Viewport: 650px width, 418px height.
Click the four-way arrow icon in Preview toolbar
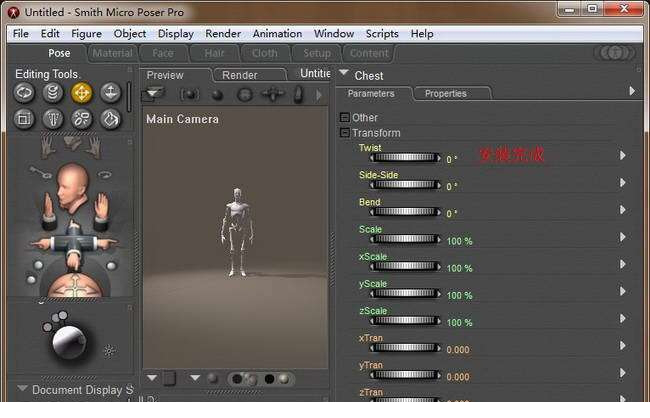(272, 95)
